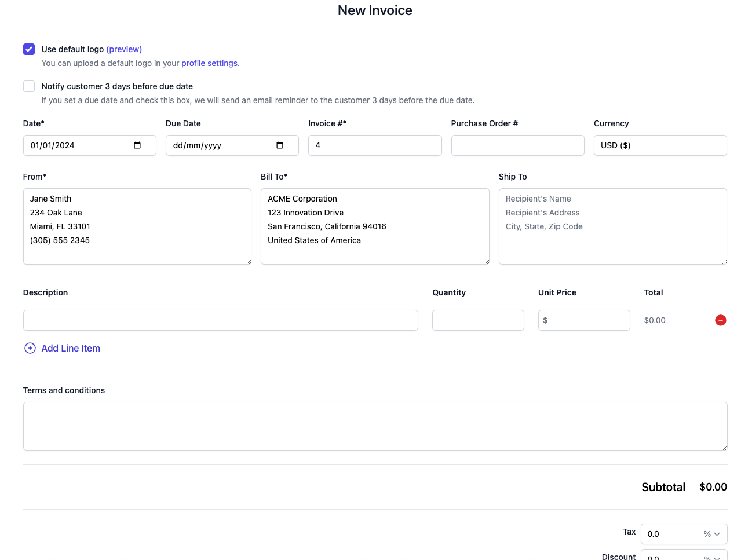Viewport: 752px width, 560px height.
Task: Click the dollar sign in the Unit Price field
Action: [x=545, y=320]
